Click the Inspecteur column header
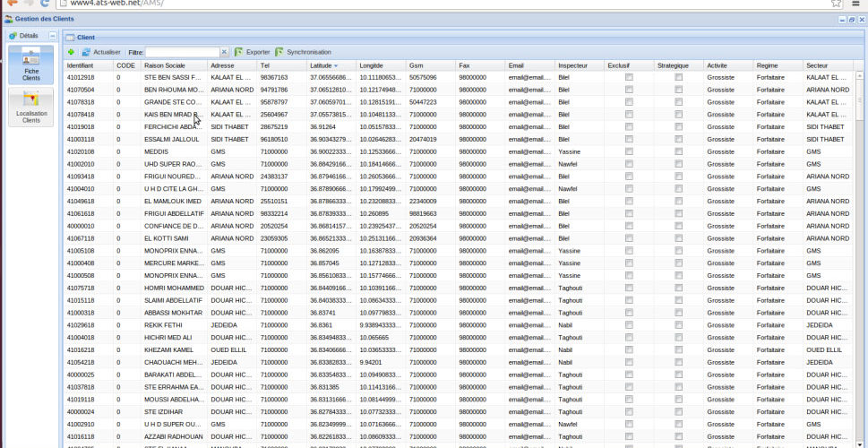 573,65
